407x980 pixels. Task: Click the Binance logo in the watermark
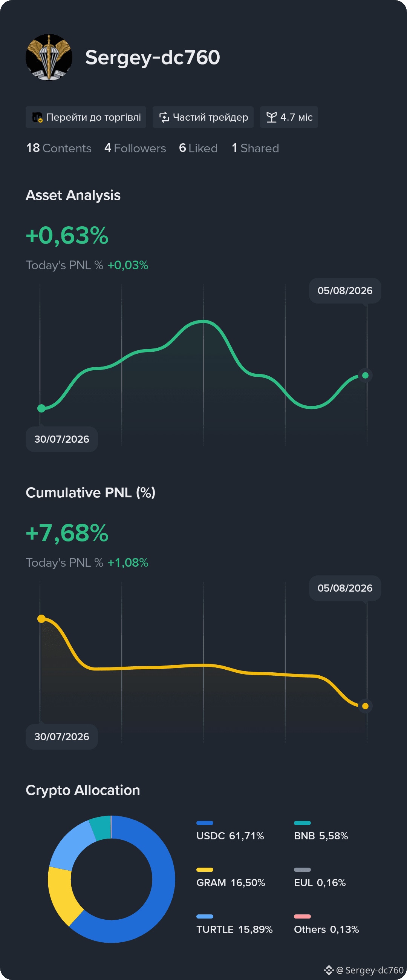point(329,970)
